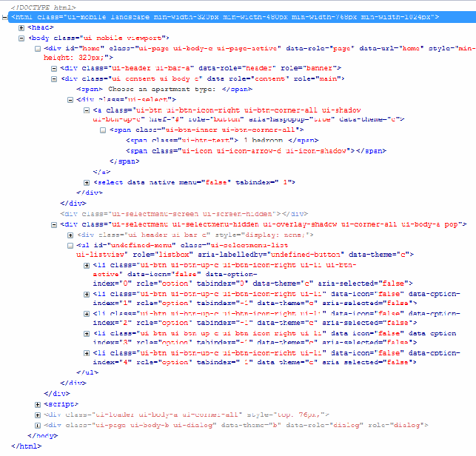Click the head tag text
Screen dimensions: 476x456
41,27
